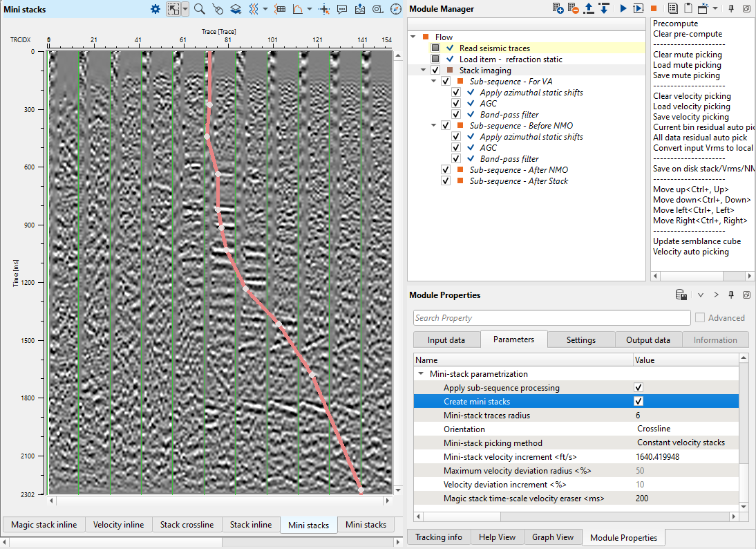Image resolution: width=756 pixels, height=549 pixels.
Task: Collapse the Mini-stack parametrization group
Action: [x=420, y=374]
